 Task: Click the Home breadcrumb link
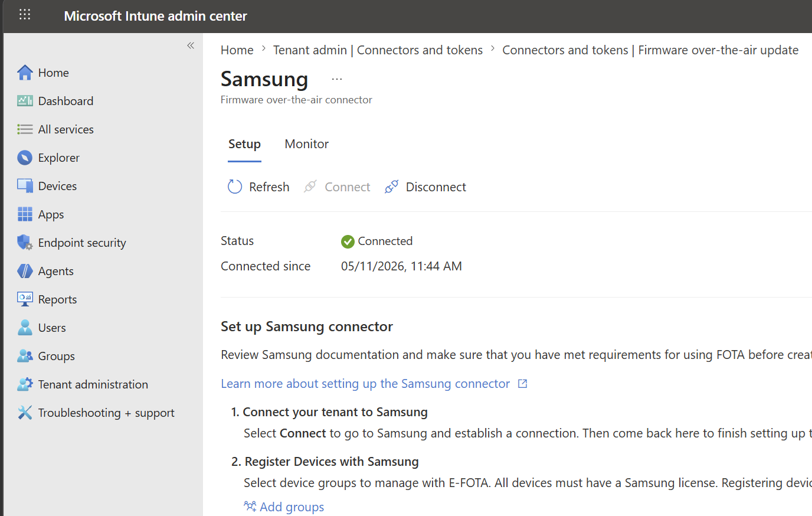click(x=237, y=50)
